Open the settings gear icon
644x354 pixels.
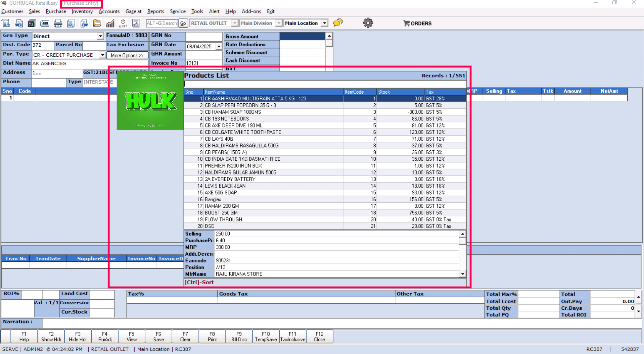368,23
